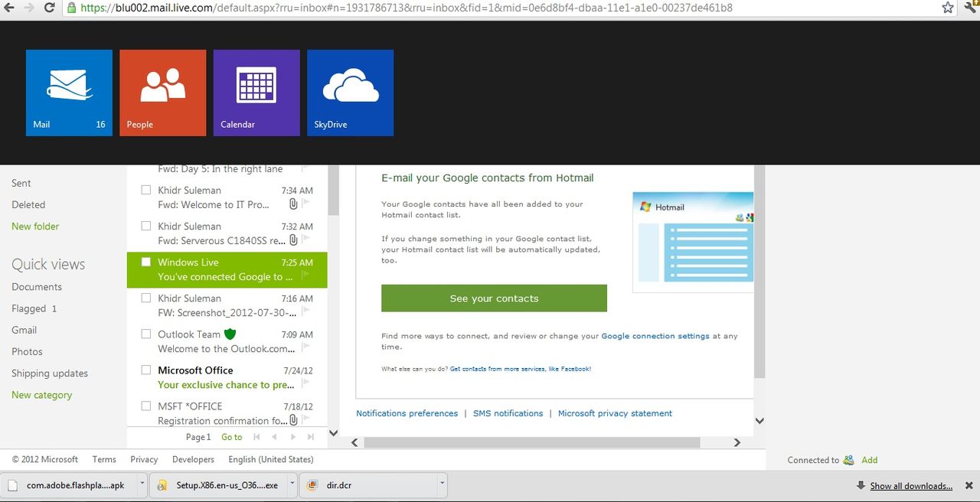Click the Messenger people icon beside Connected to
Viewport: 980px width, 502px height.
coord(848,460)
